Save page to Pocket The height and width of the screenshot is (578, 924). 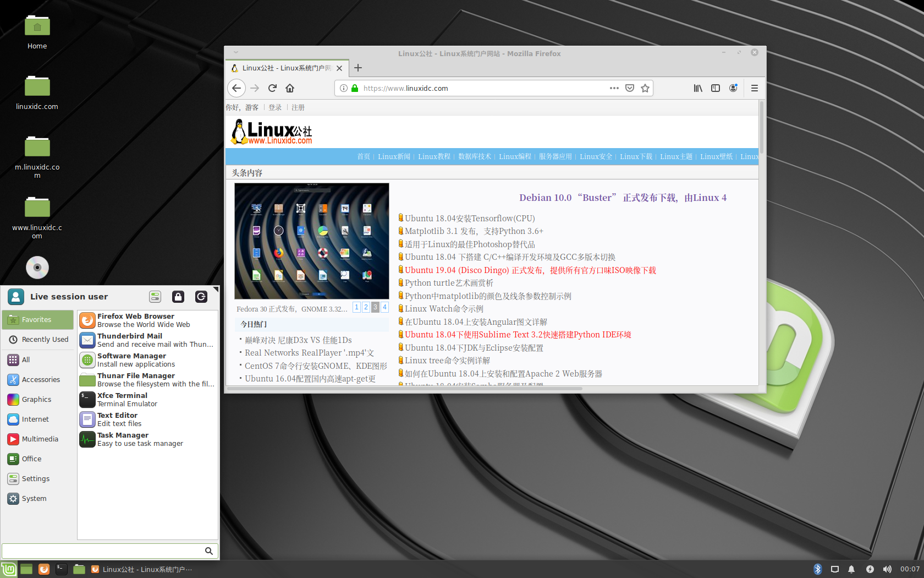coord(630,88)
